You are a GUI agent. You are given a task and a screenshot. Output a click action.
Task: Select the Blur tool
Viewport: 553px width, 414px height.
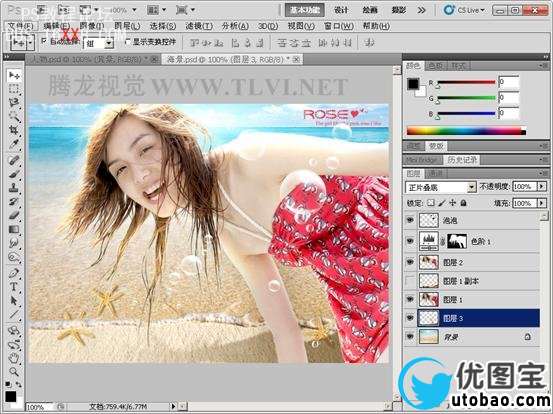[14, 243]
